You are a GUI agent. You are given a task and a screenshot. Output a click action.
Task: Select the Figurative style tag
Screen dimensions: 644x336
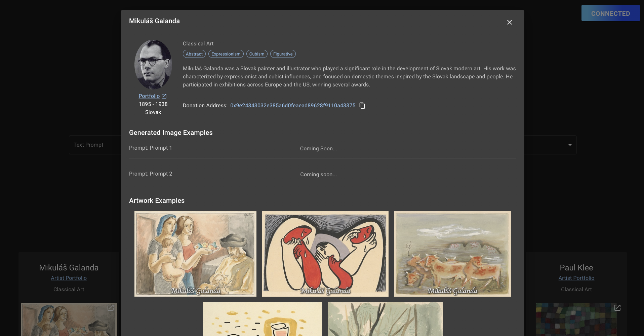coord(283,54)
